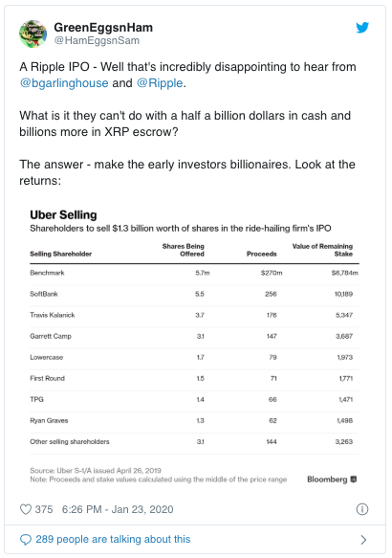
Task: Open the tweet info circle icon
Action: [362, 509]
